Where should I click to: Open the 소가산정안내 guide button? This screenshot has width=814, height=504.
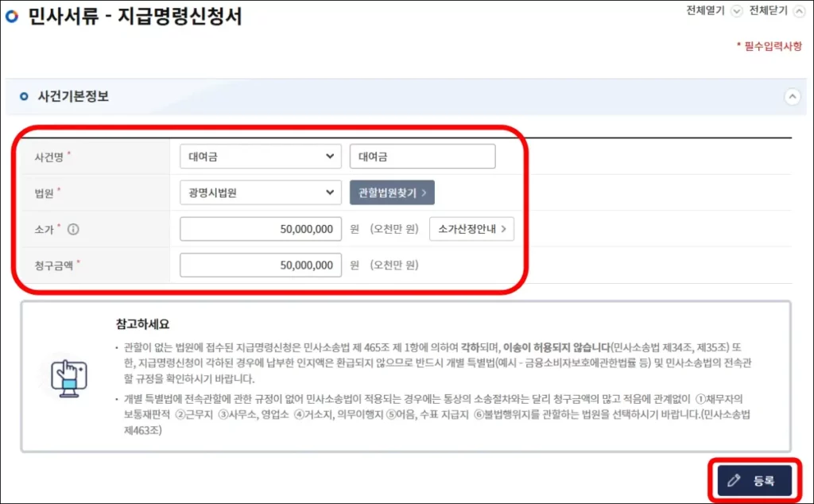(x=471, y=229)
